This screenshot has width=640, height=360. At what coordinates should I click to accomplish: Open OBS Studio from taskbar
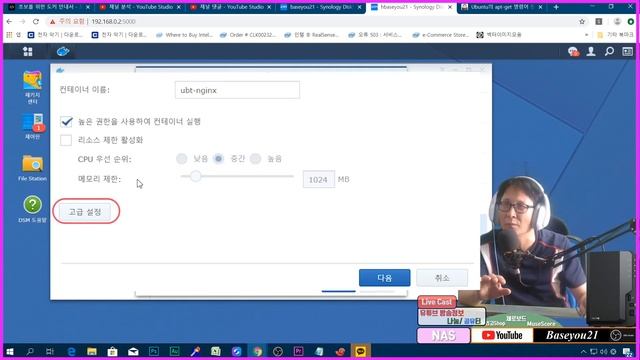[278, 351]
